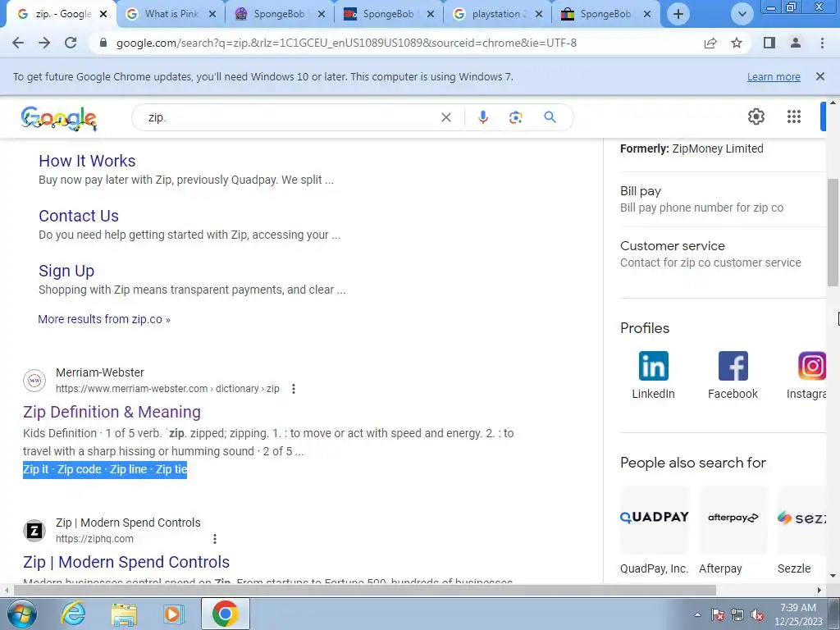The height and width of the screenshot is (630, 840).
Task: Go forward with the forward arrow
Action: point(44,43)
